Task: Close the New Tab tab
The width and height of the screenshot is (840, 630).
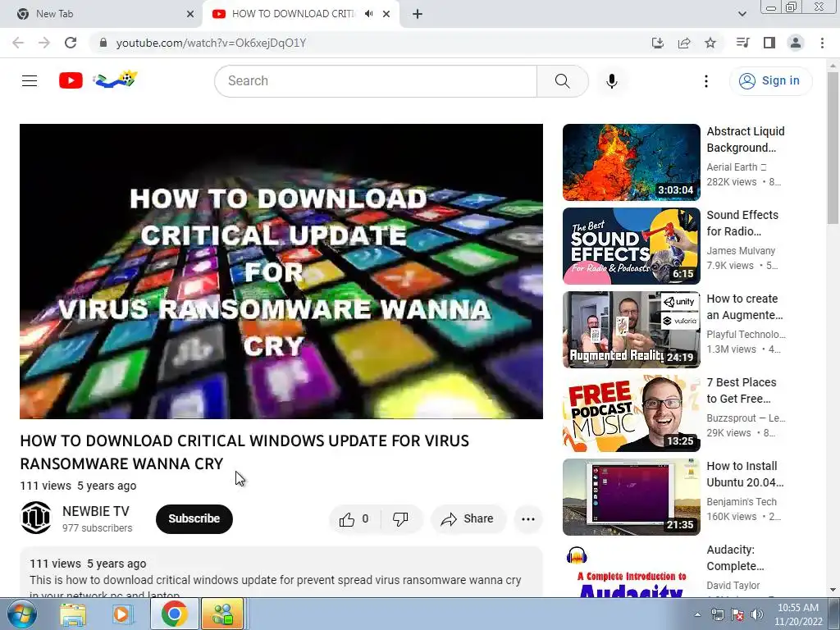Action: [x=190, y=14]
